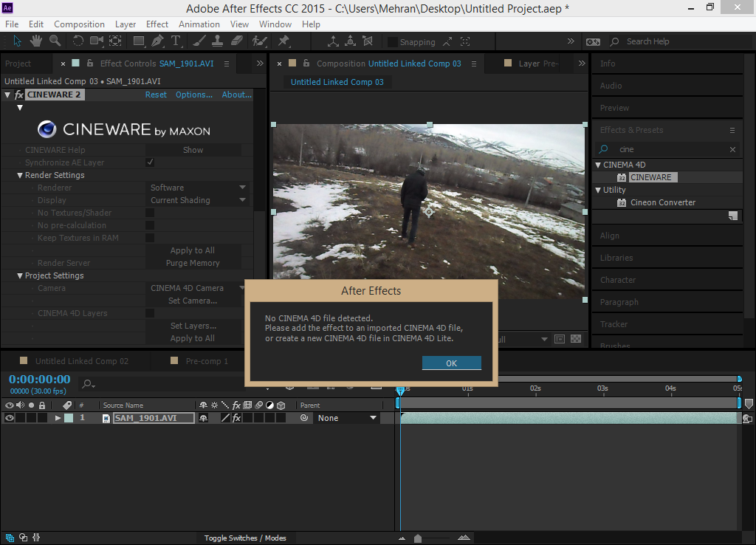Switch to View Axis mode
Image resolution: width=756 pixels, height=545 pixels.
[x=368, y=41]
